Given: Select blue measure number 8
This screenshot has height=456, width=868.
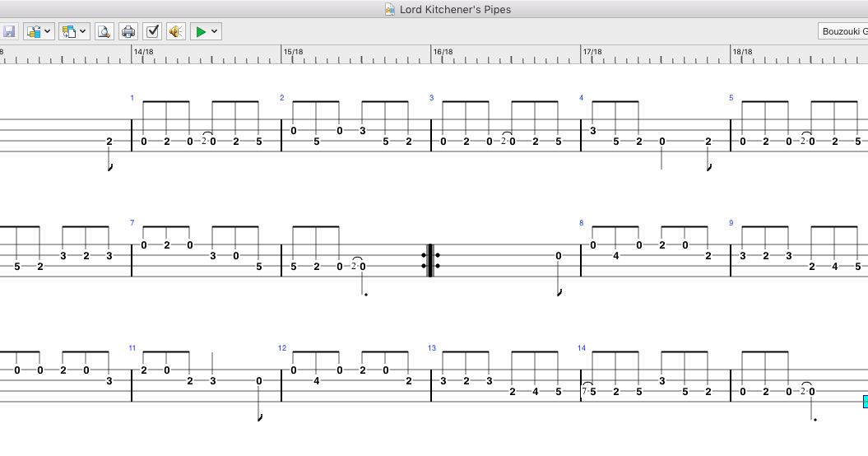Looking at the screenshot, I should point(581,223).
